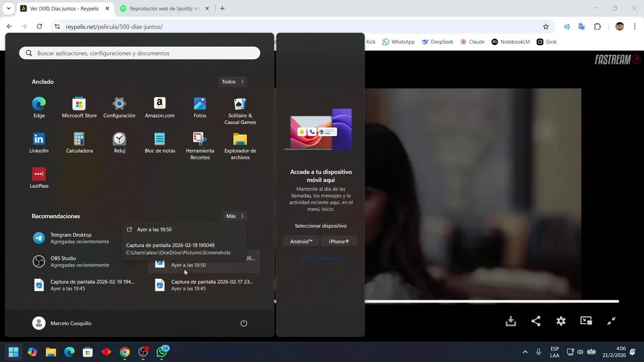
Task: Open Kick bookmark
Action: click(370, 42)
